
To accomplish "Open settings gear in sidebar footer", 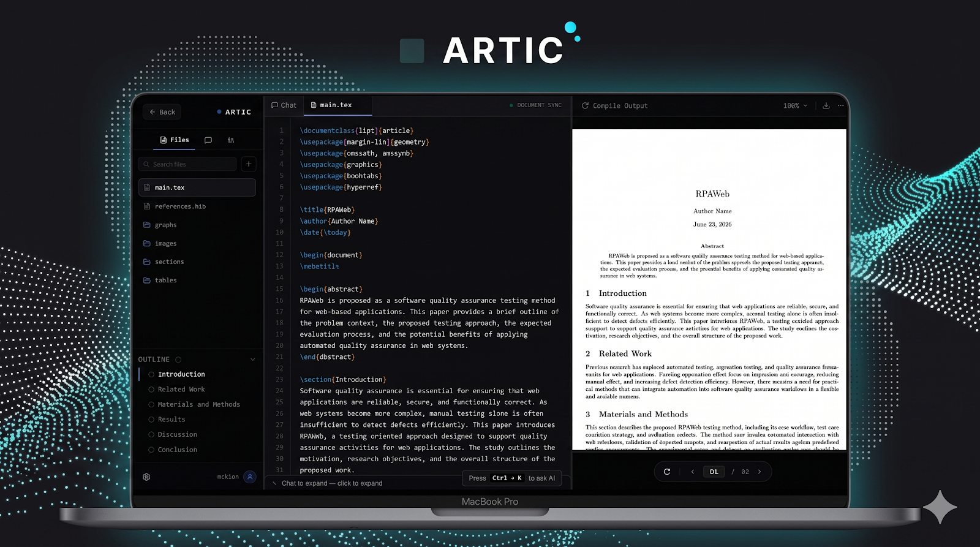I will point(146,477).
